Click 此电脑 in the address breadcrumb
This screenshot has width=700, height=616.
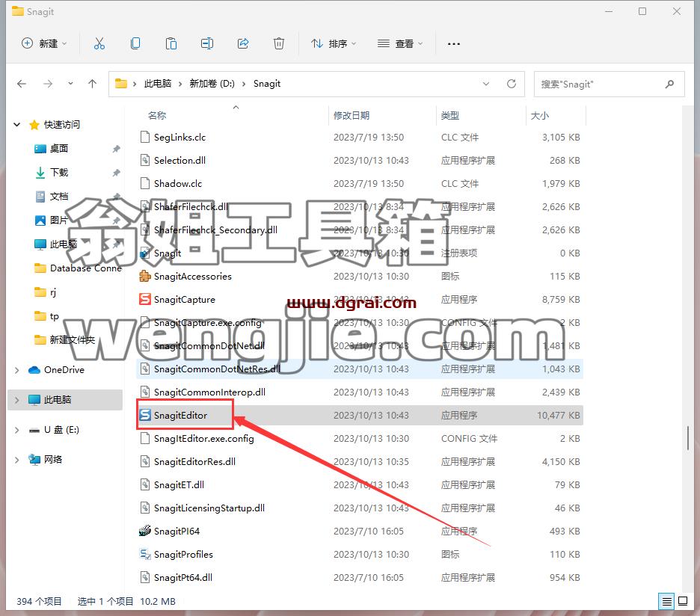click(x=158, y=84)
